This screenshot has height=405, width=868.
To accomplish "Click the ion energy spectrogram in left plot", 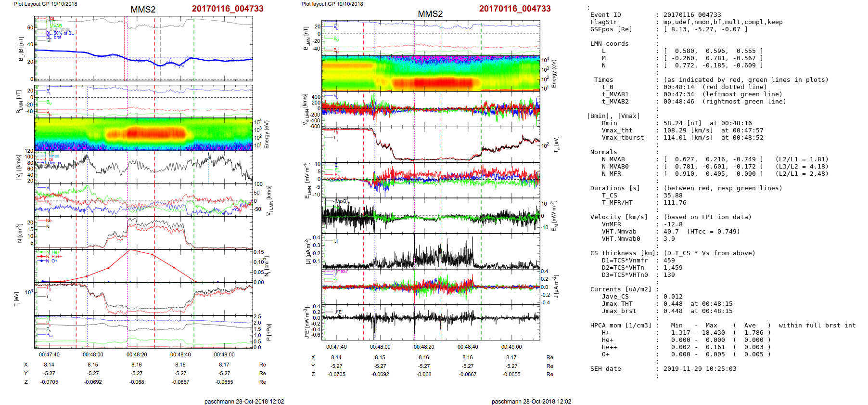I will click(143, 134).
